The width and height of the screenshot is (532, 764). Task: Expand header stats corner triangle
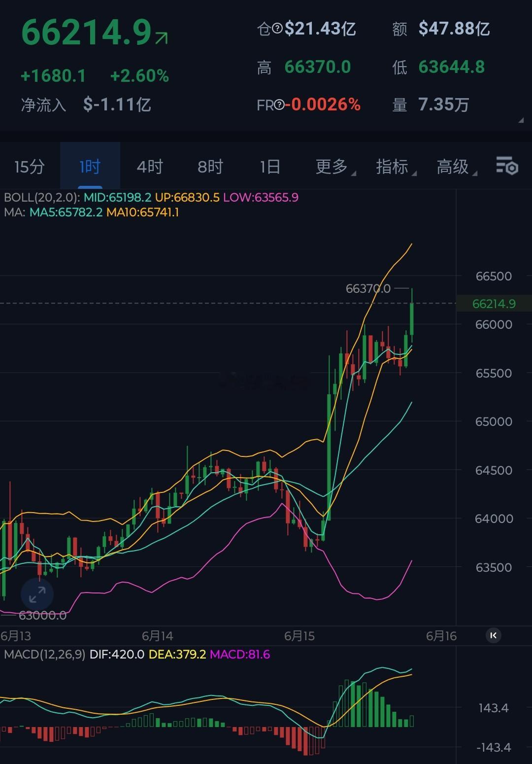click(x=521, y=120)
